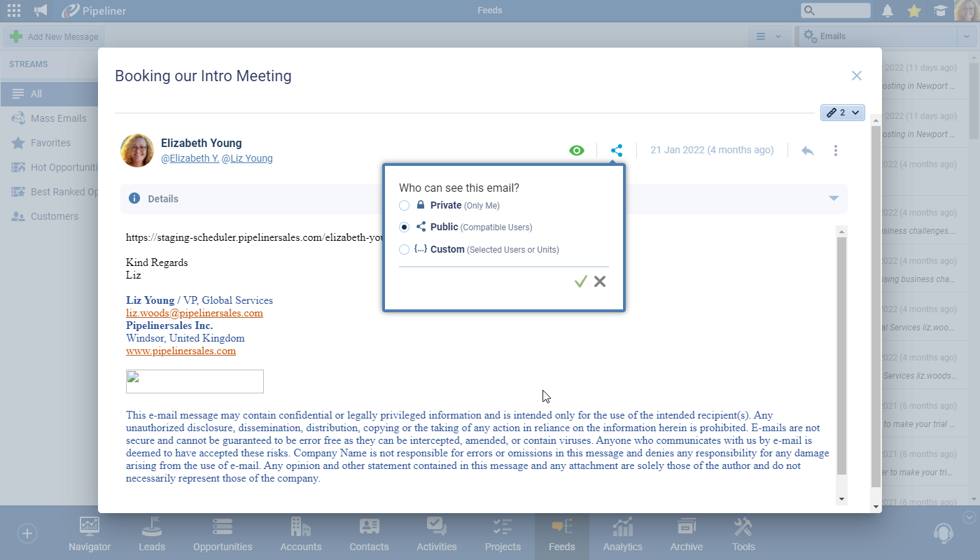
Task: Open the three-dot more options menu
Action: [835, 150]
